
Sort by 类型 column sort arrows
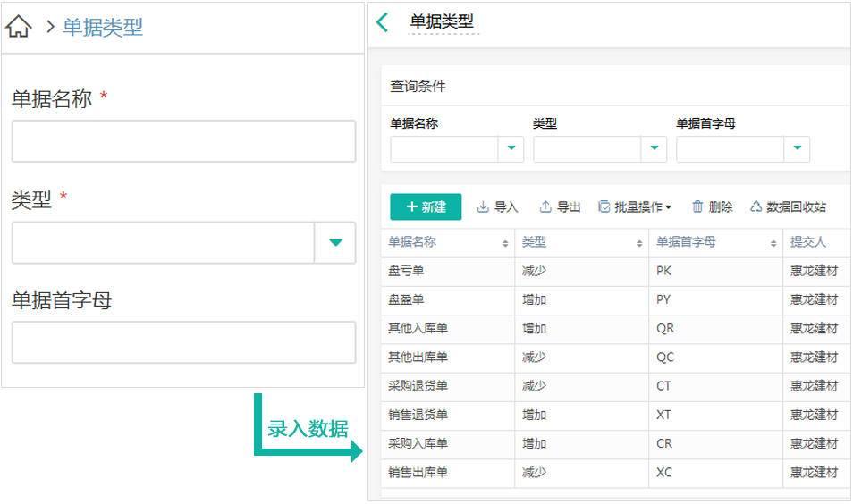[x=639, y=243]
